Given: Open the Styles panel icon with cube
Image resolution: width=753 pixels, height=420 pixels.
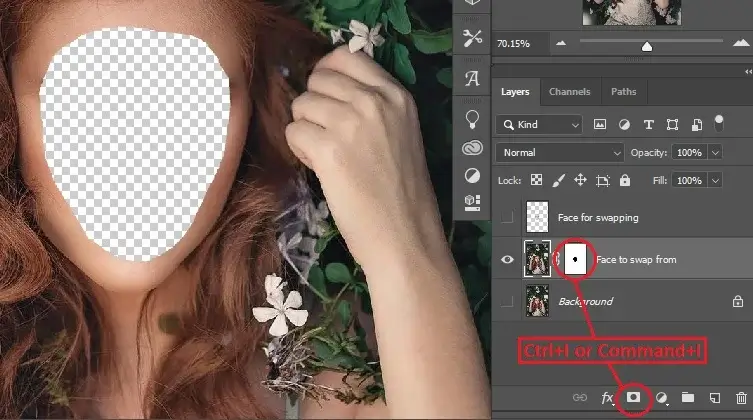Looking at the screenshot, I should [472, 203].
